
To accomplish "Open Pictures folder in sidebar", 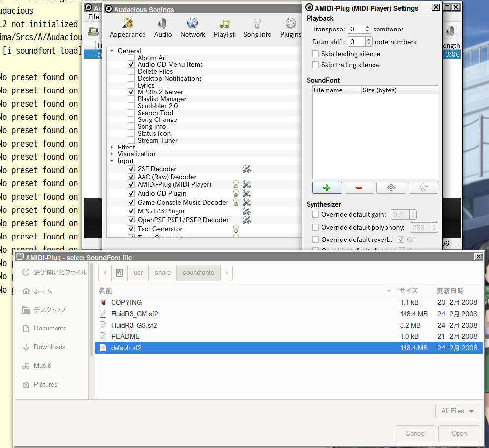I will pyautogui.click(x=40, y=385).
